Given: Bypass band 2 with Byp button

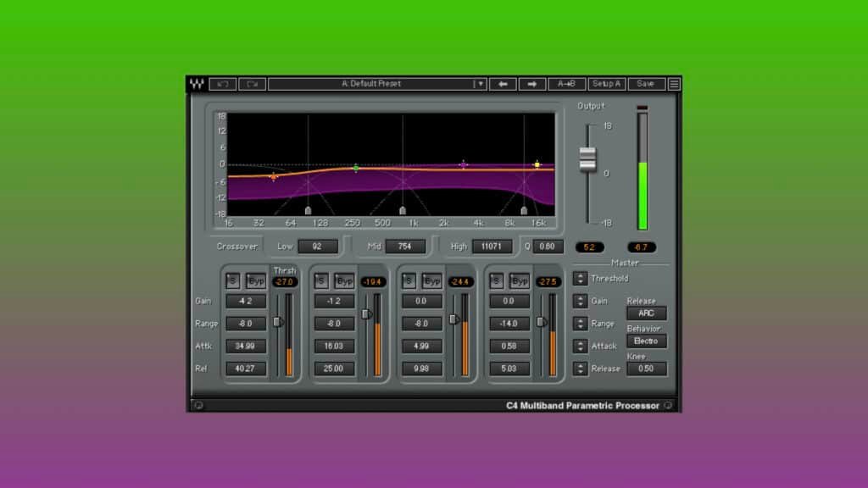Looking at the screenshot, I should (x=344, y=280).
